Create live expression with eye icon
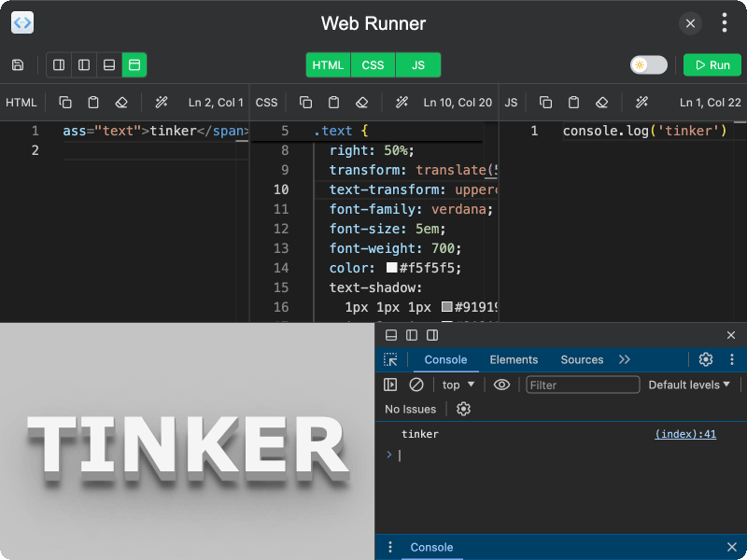This screenshot has width=747, height=560. point(501,385)
